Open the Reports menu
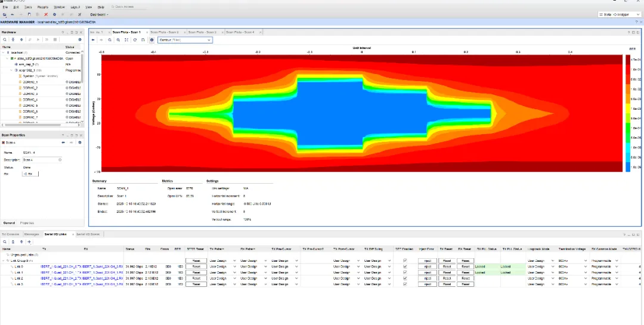 pyautogui.click(x=43, y=7)
